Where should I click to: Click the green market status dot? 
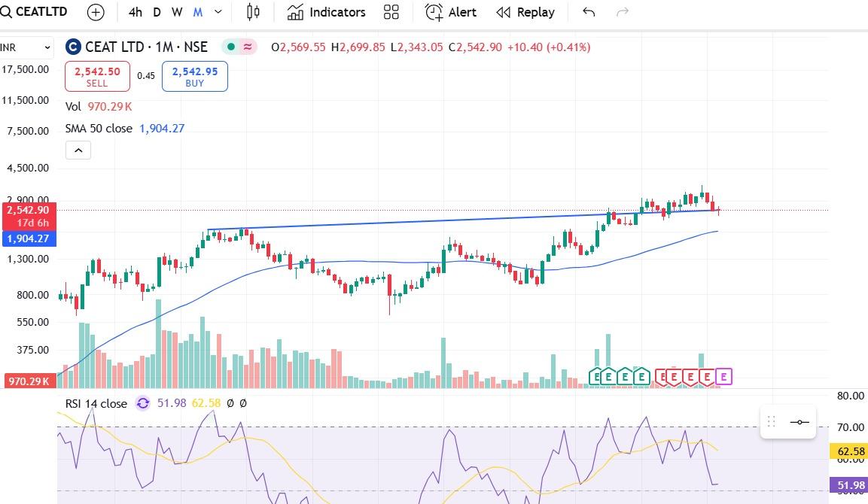[231, 47]
